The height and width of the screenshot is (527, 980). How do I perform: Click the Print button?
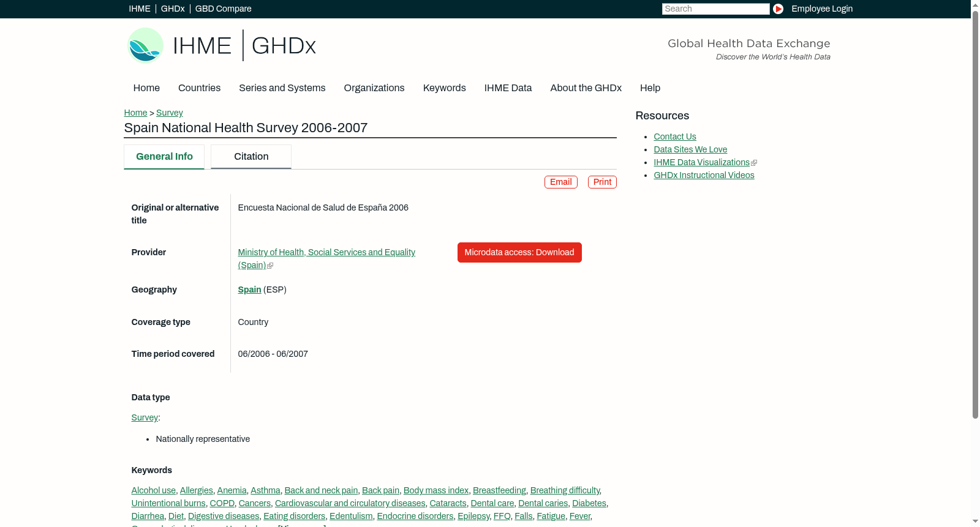(602, 182)
